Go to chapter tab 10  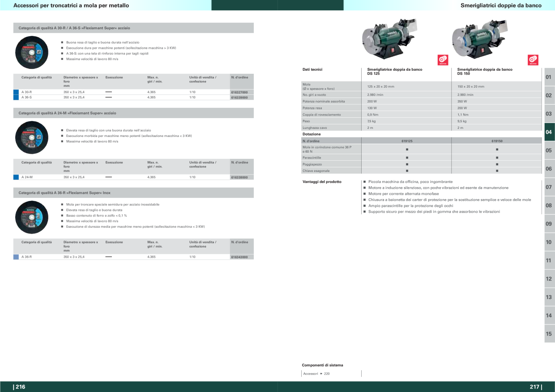click(x=549, y=242)
